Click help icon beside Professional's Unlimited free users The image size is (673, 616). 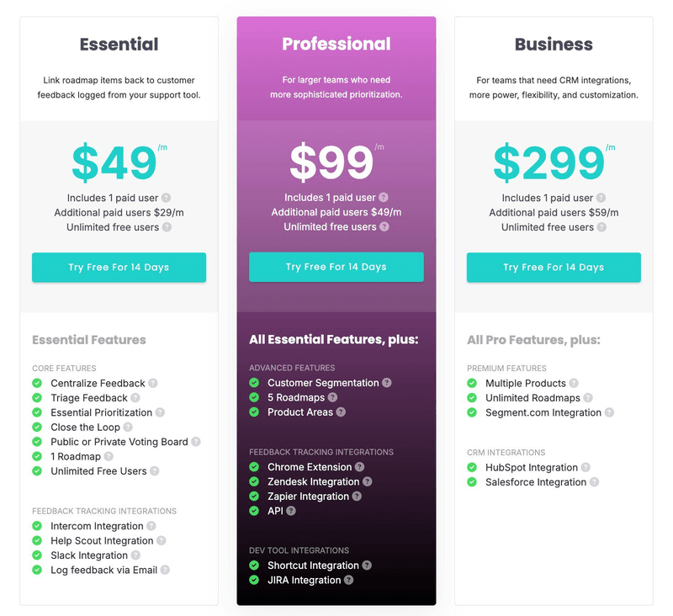pyautogui.click(x=384, y=227)
